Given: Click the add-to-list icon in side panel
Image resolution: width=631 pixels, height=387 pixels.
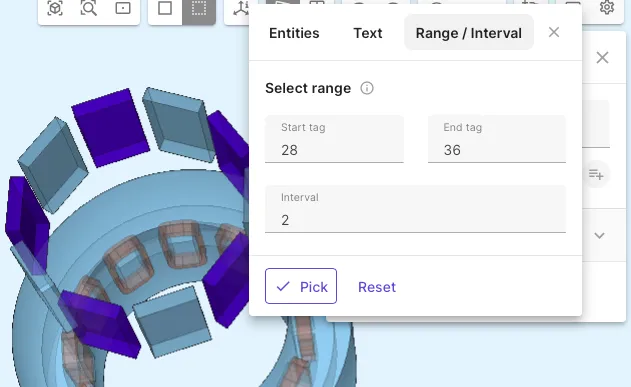Looking at the screenshot, I should 596,174.
